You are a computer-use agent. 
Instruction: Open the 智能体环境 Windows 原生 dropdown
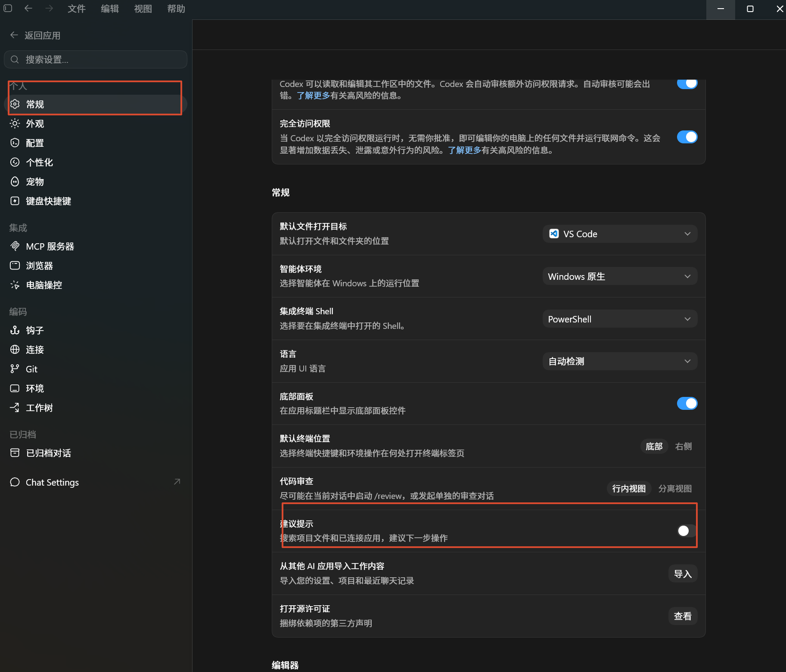pos(620,276)
